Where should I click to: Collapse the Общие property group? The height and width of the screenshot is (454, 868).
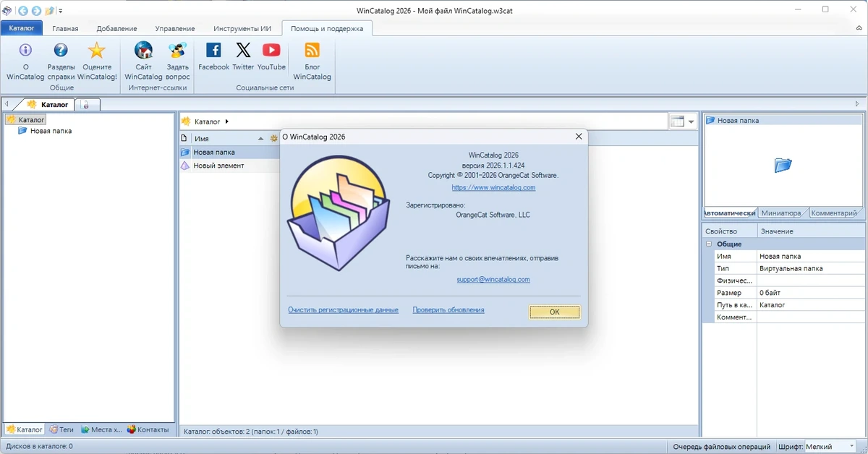coord(709,244)
